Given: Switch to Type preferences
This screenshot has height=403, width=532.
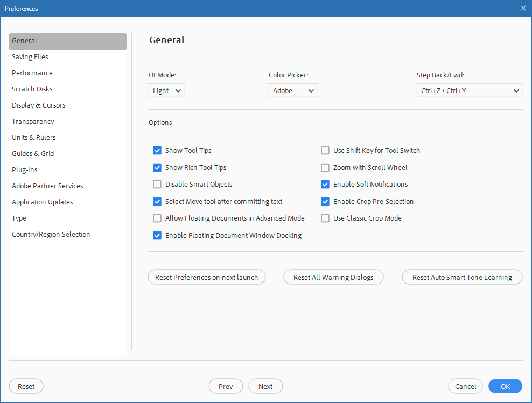Looking at the screenshot, I should click(68, 218).
